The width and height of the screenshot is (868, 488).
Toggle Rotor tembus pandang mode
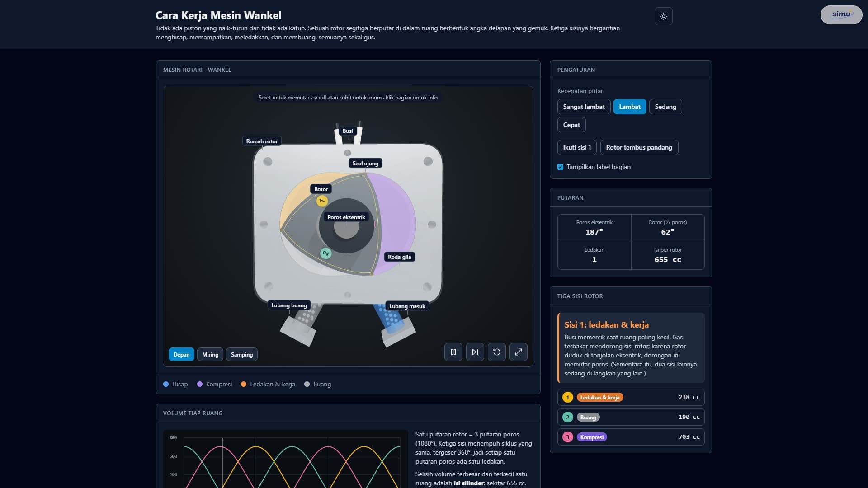tap(639, 147)
